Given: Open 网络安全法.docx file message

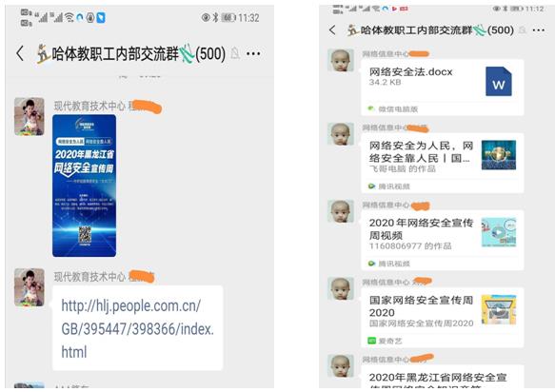Looking at the screenshot, I should pos(442,88).
